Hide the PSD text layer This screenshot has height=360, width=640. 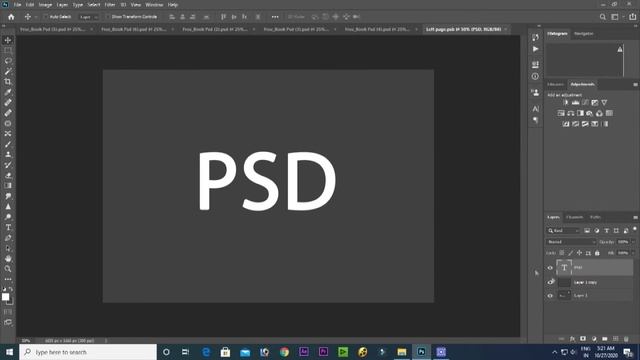click(550, 268)
